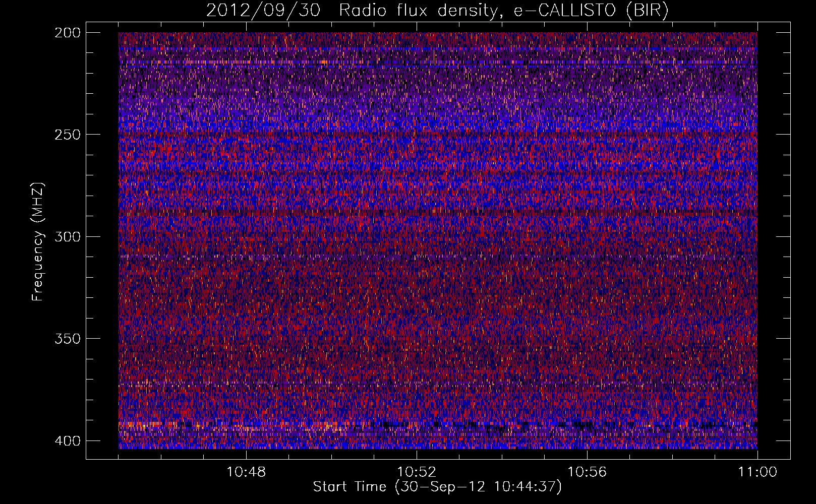Click the 250 frequency tick label

(x=68, y=135)
